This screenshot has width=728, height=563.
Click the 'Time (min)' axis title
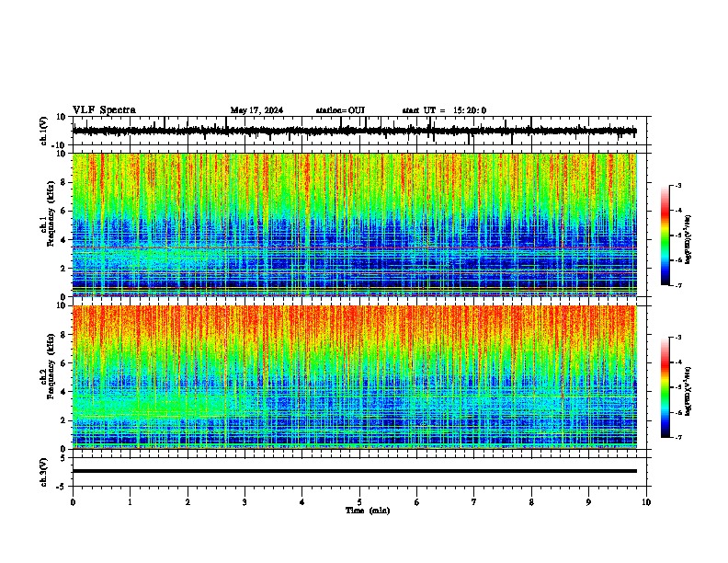click(368, 511)
